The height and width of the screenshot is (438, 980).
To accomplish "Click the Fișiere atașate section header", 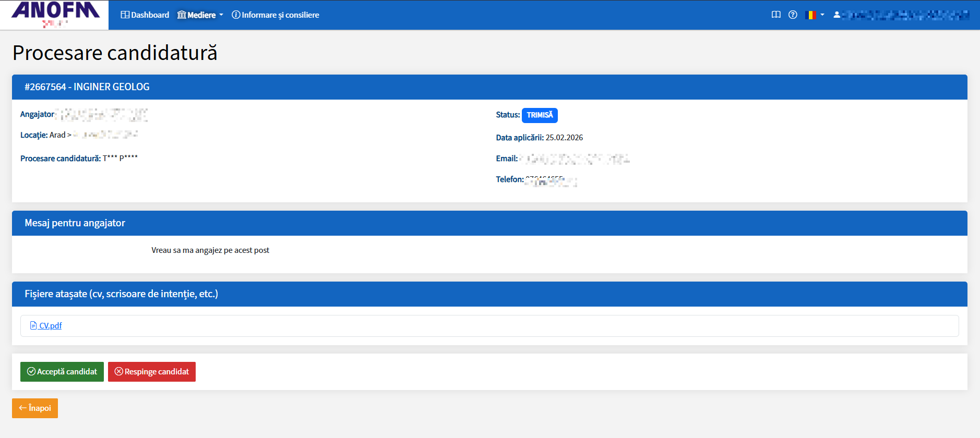I will point(121,294).
